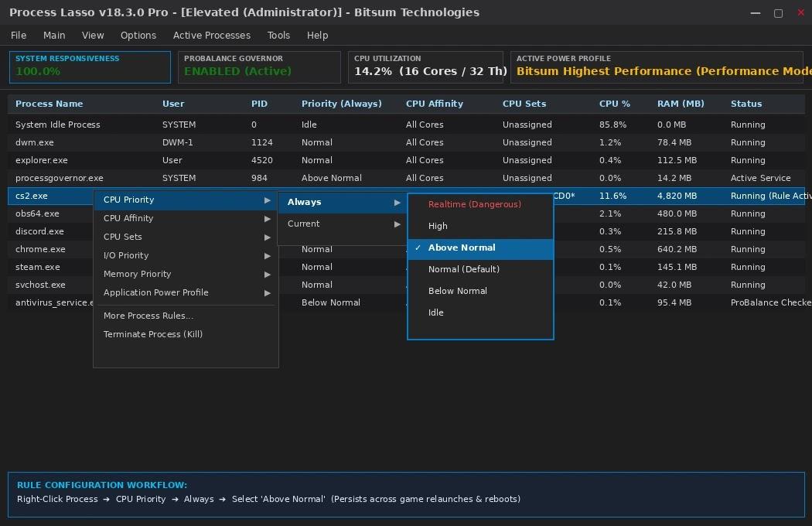812x526 pixels.
Task: Click the 4,820 MB RAM value
Action: click(677, 196)
